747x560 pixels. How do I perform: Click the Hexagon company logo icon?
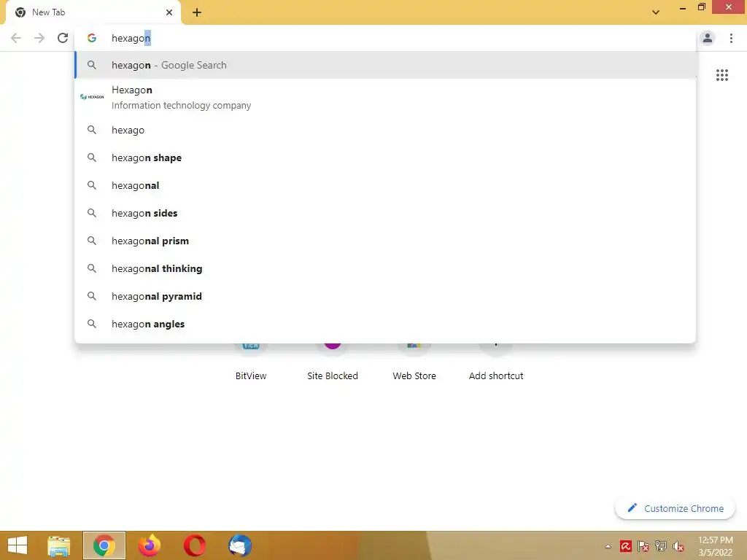(x=92, y=97)
